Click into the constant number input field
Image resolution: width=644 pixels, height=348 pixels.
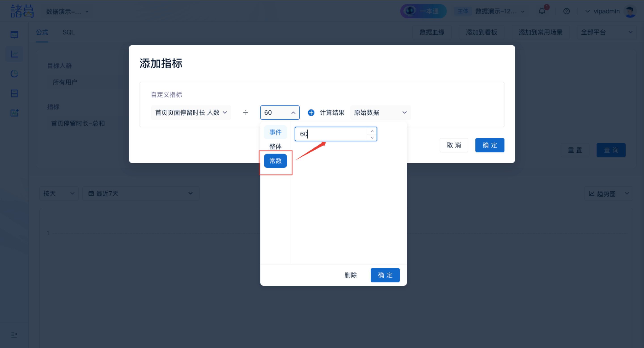point(330,134)
